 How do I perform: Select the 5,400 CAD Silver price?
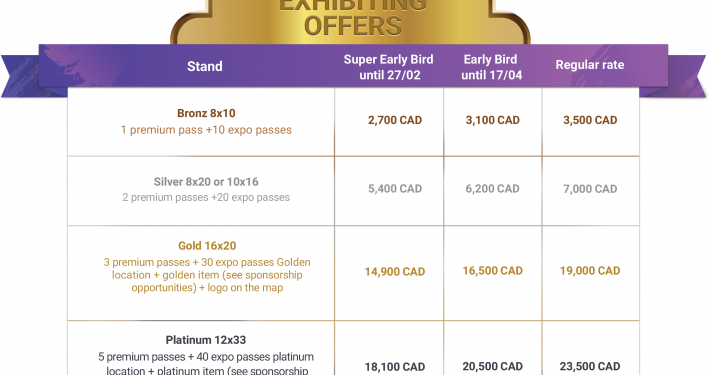pos(395,188)
